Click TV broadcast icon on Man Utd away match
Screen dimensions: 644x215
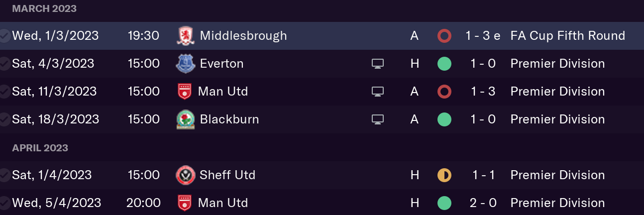coord(378,92)
